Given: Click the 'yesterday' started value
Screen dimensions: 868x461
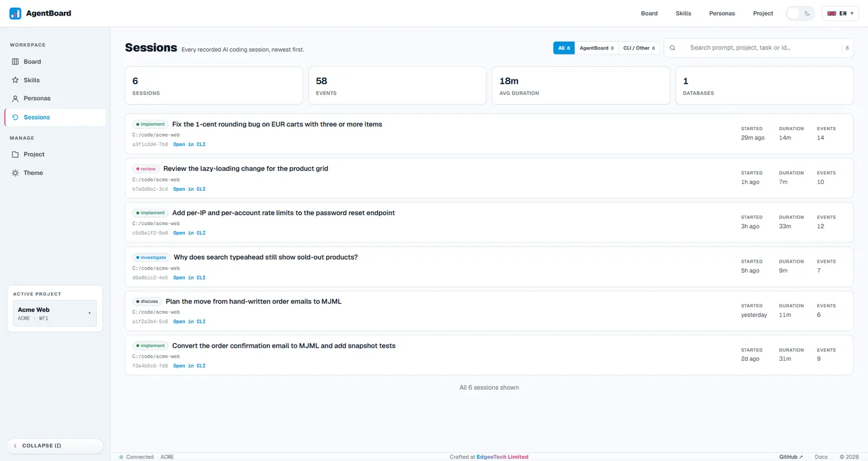Looking at the screenshot, I should (x=754, y=315).
